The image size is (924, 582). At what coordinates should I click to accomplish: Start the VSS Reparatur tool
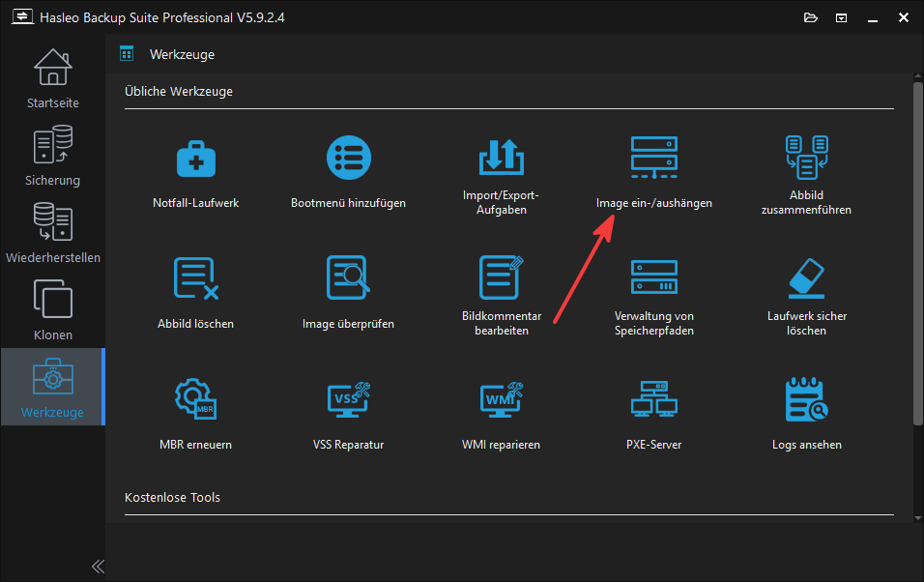(348, 416)
